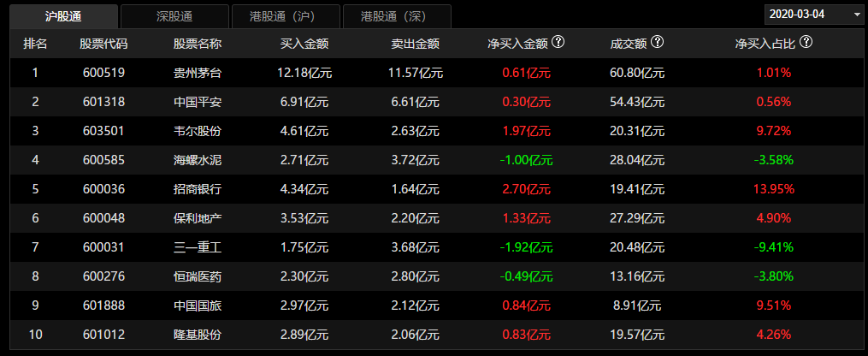Click net buy ratio 9.51%
Viewport: 868px width, 356px height.
pos(773,306)
